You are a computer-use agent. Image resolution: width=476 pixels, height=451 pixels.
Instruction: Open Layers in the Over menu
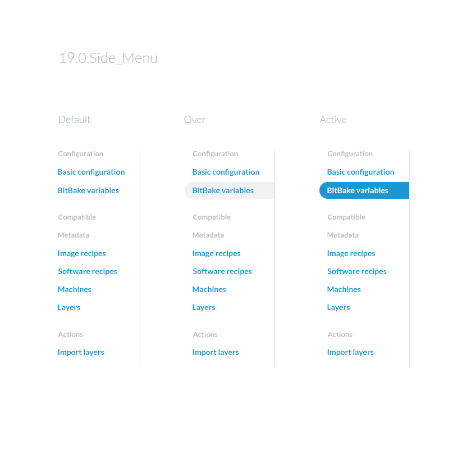point(204,307)
